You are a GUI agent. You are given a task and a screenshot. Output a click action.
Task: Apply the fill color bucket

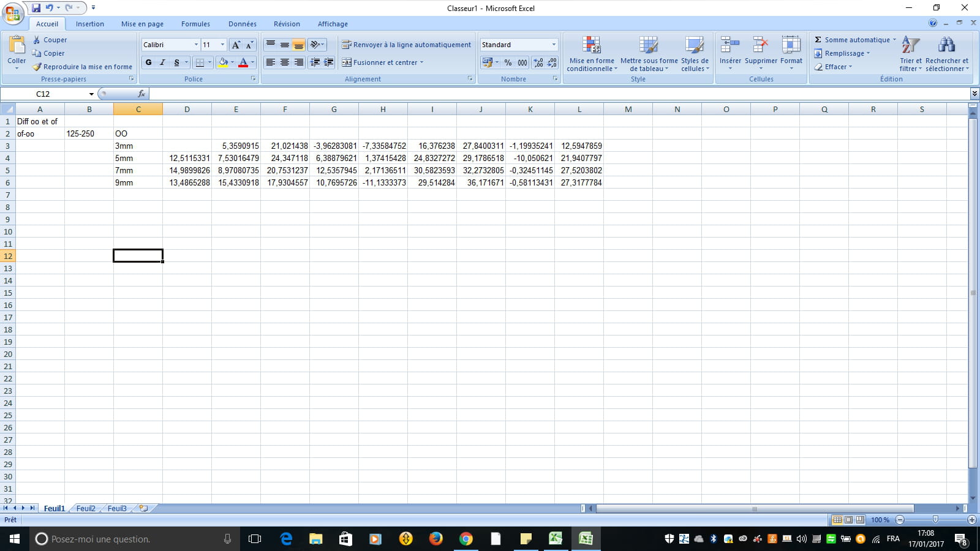(x=224, y=62)
